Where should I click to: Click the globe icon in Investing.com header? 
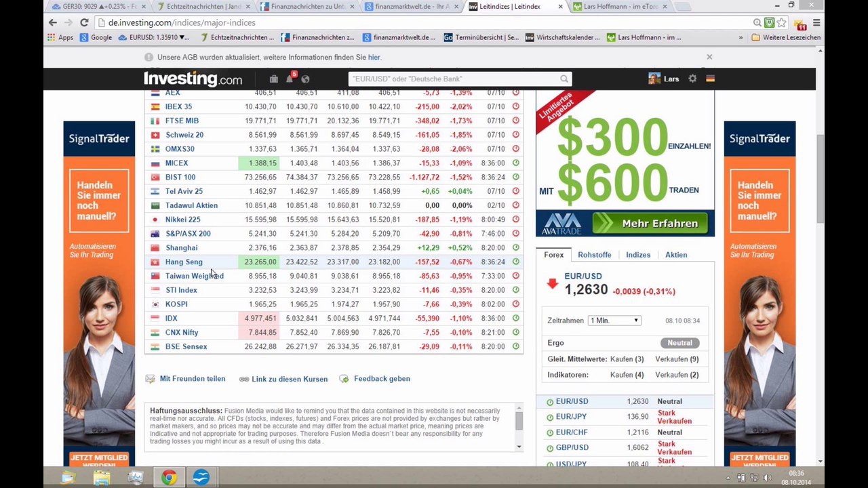click(305, 79)
